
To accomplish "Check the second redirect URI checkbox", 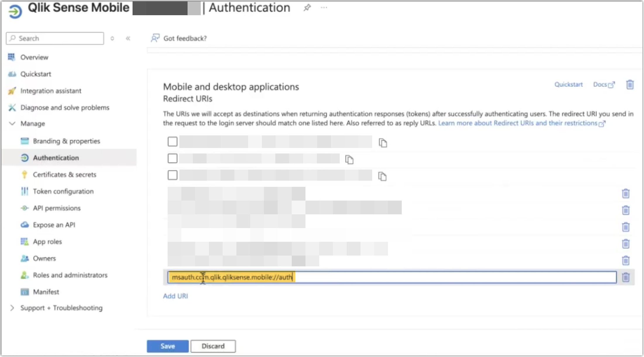I will pos(172,158).
